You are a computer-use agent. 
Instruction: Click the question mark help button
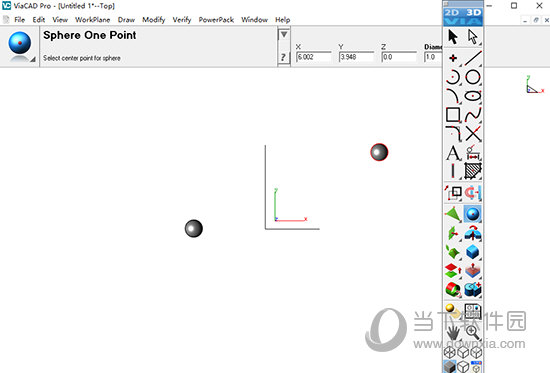point(284,57)
